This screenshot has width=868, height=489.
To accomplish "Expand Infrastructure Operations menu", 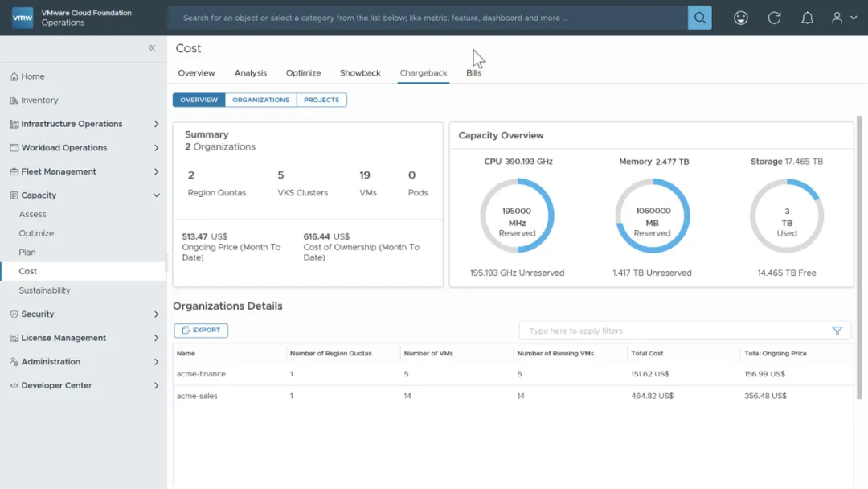I will (156, 124).
